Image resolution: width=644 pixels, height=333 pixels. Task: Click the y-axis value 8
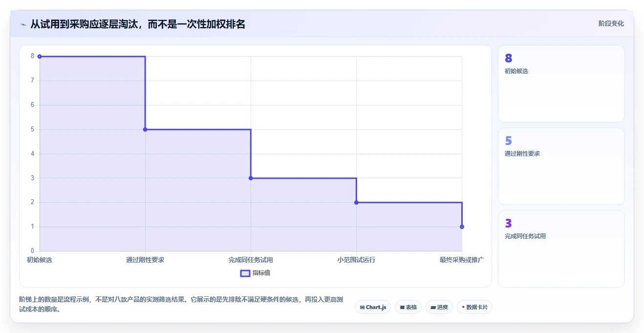(32, 56)
